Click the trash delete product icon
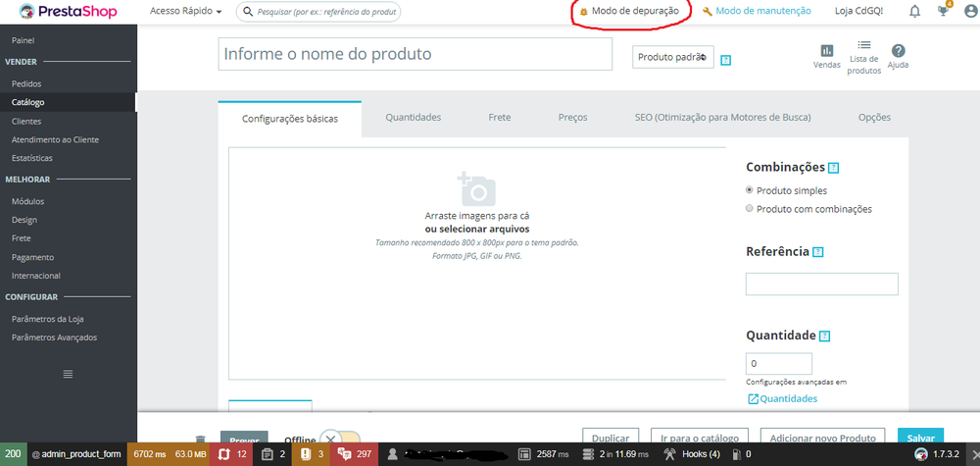The image size is (980, 466). [x=200, y=440]
